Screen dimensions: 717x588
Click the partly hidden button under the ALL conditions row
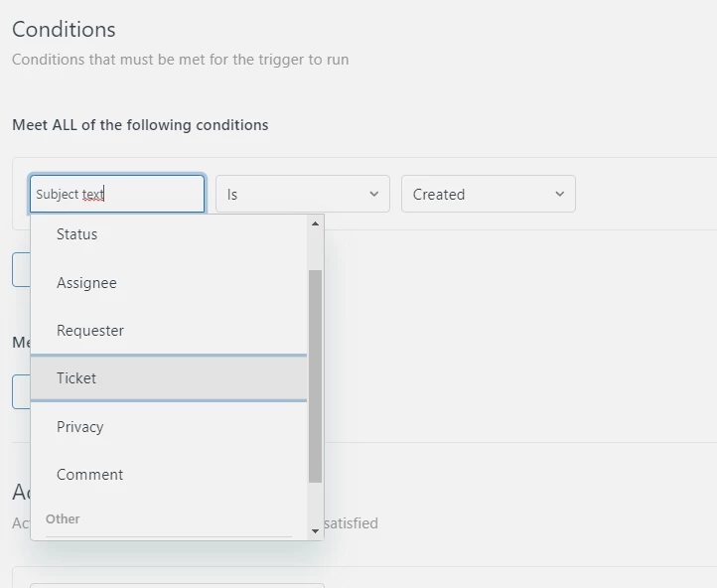20,269
